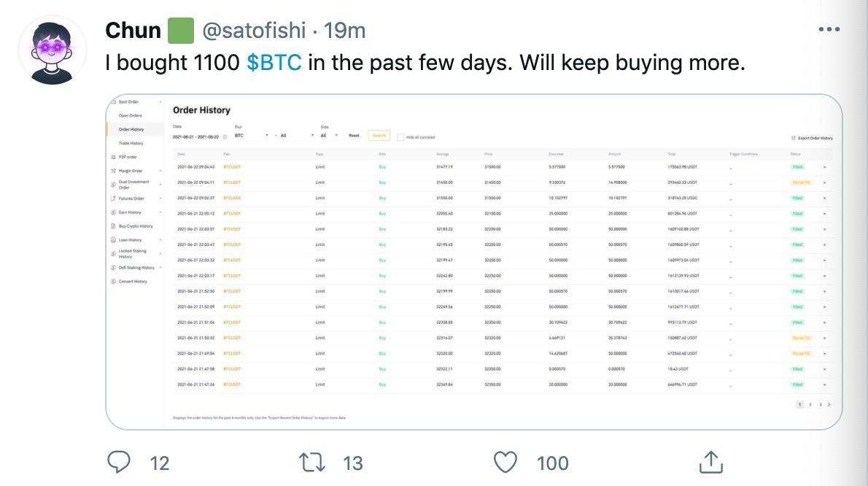The width and height of the screenshot is (868, 486).
Task: Select the Dual Investment Order icon
Action: pyautogui.click(x=113, y=184)
